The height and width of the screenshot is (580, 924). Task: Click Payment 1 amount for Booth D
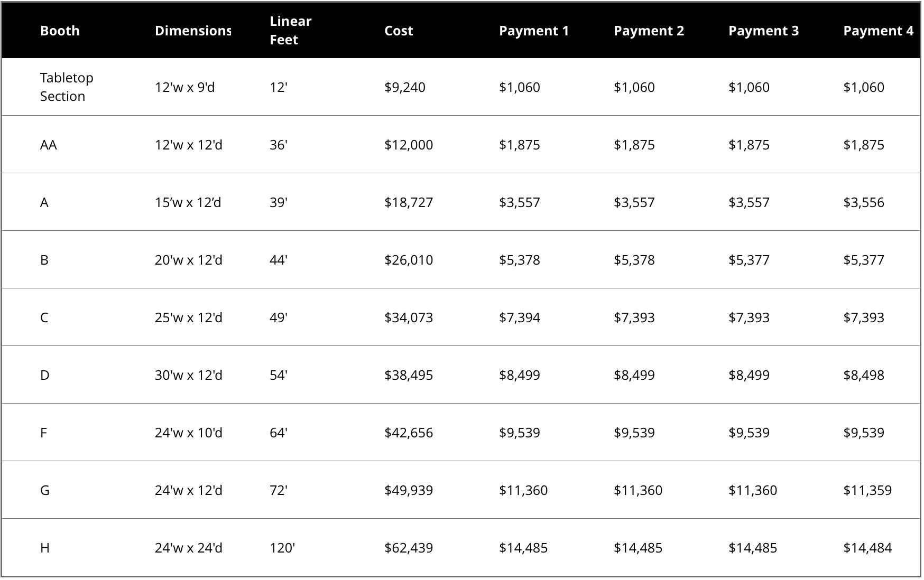click(519, 375)
